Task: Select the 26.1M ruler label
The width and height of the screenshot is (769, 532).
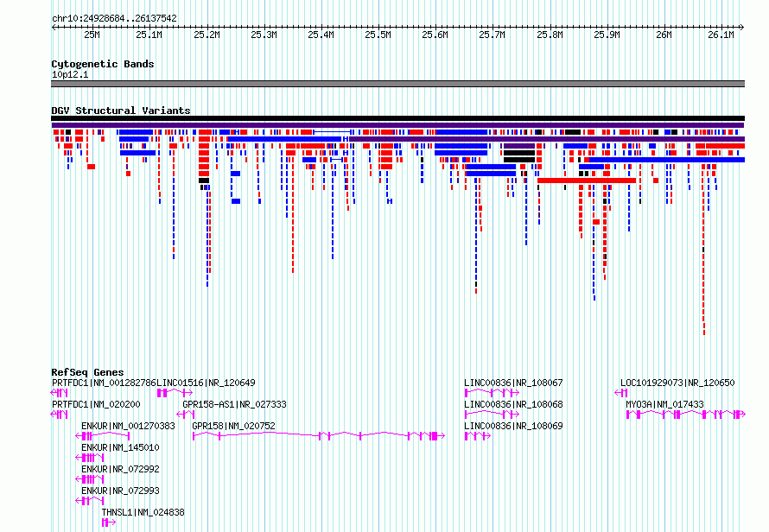Action: [721, 35]
